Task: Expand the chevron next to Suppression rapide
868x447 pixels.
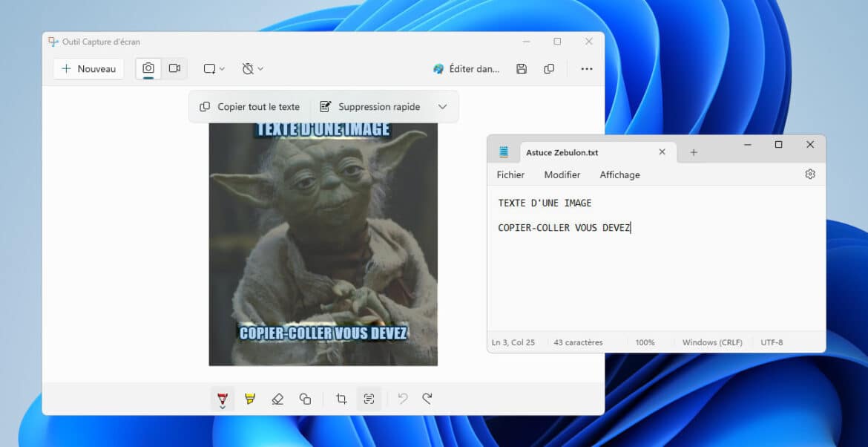Action: click(x=443, y=107)
